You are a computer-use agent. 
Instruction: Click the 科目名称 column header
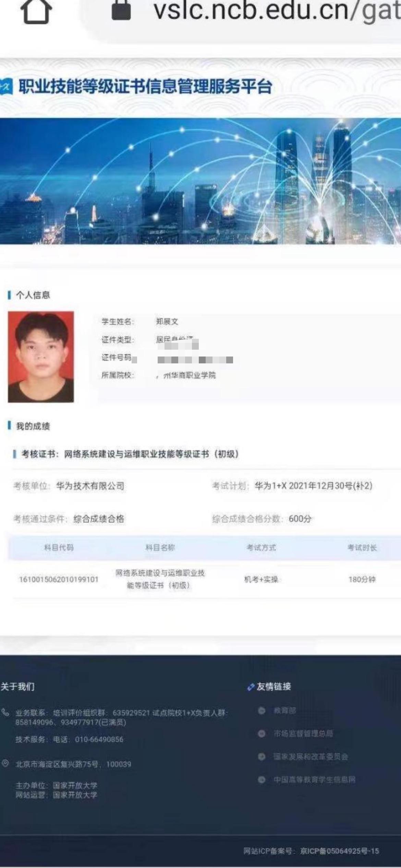point(160,547)
